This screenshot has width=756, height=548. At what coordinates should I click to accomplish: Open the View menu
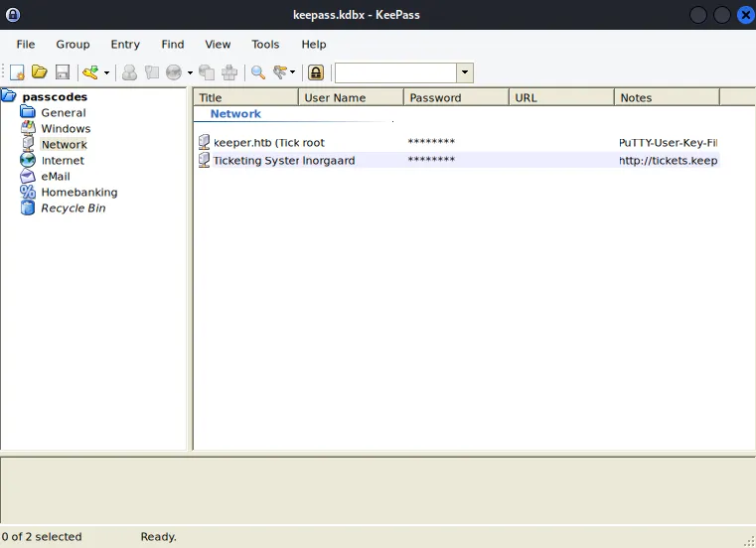click(218, 45)
